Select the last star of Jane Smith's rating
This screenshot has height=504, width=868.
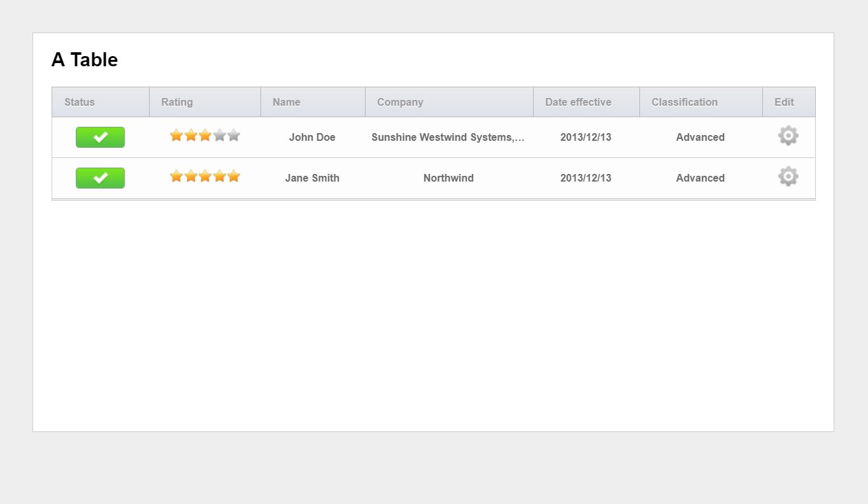click(233, 176)
